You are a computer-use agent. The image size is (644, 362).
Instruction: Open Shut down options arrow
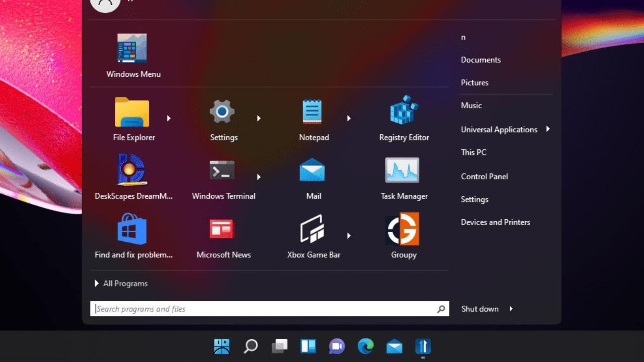511,309
